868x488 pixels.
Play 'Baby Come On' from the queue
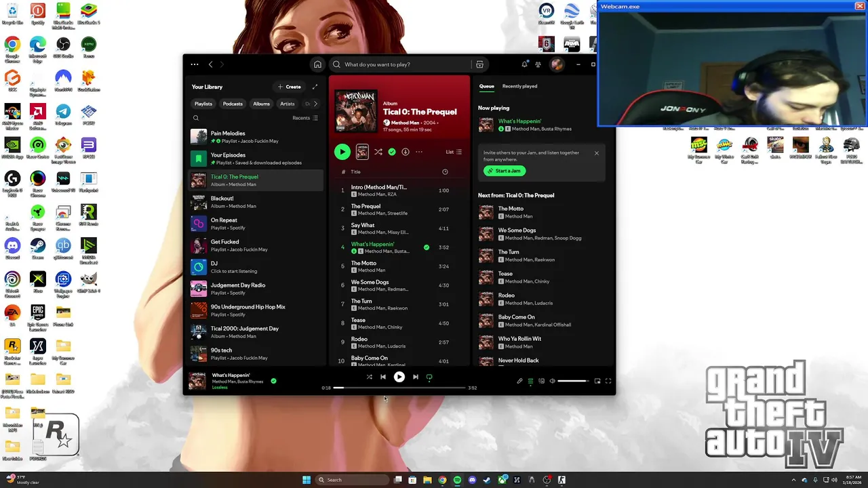(x=541, y=321)
